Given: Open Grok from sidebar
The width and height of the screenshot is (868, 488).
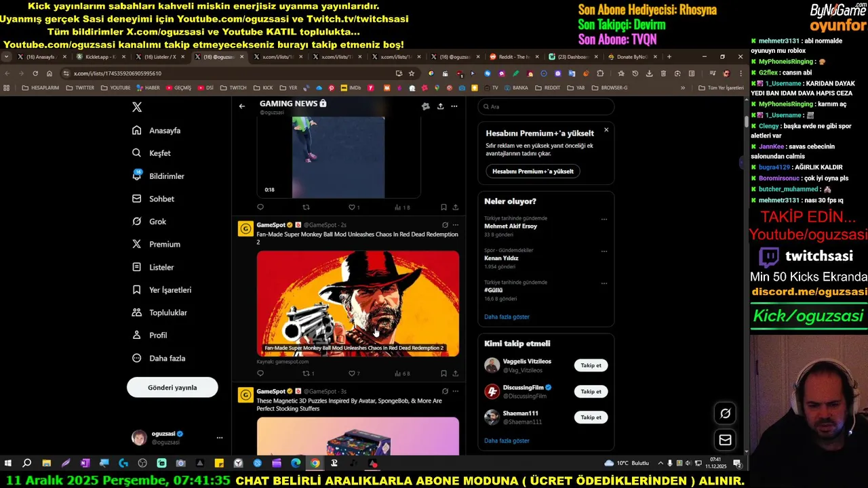Looking at the screenshot, I should click(149, 222).
